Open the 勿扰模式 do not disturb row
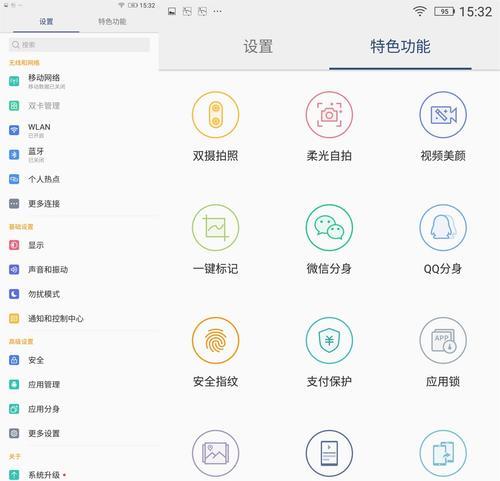500x481 pixels. click(x=79, y=294)
